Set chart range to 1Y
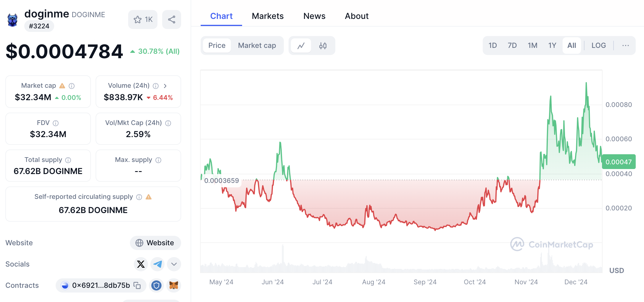Screen dimensions: 644x302 click(x=552, y=46)
